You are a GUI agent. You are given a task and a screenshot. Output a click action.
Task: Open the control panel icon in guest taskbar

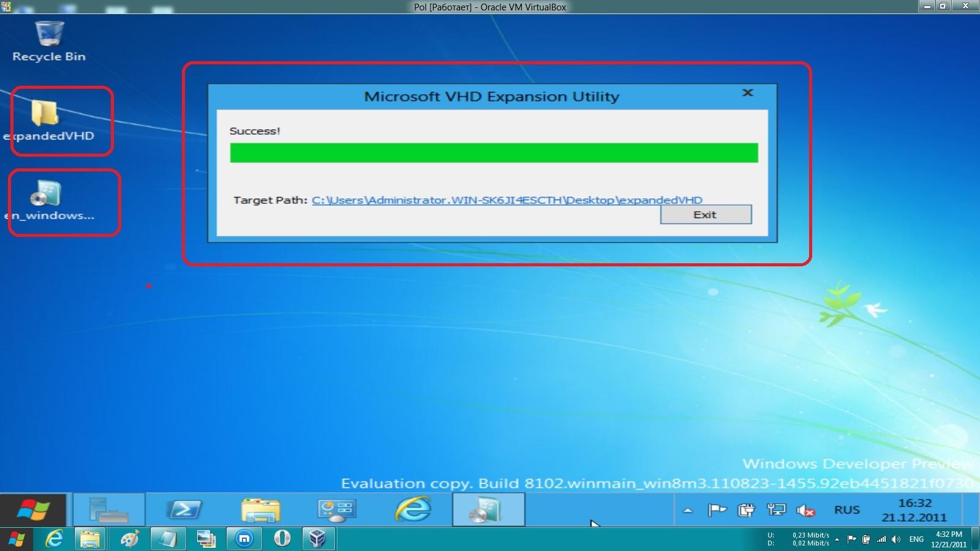click(337, 509)
